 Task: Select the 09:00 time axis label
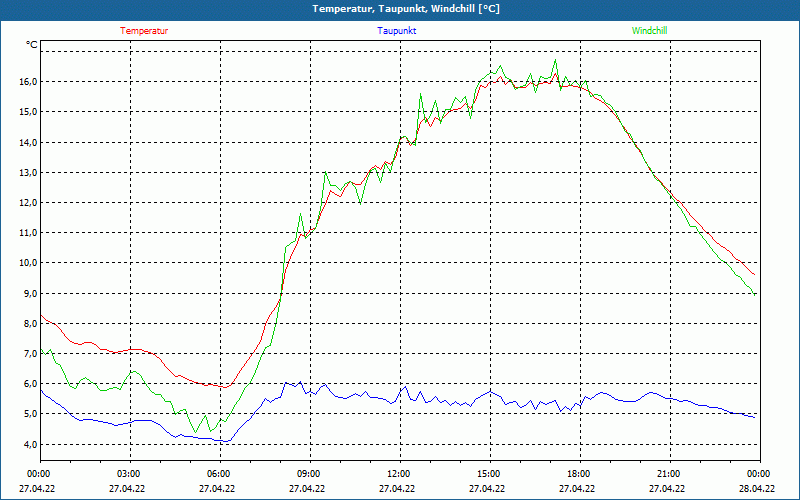coord(308,474)
